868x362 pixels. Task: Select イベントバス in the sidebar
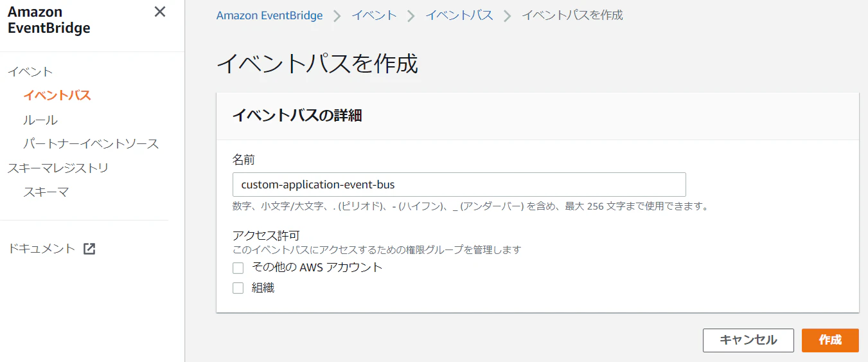(57, 96)
